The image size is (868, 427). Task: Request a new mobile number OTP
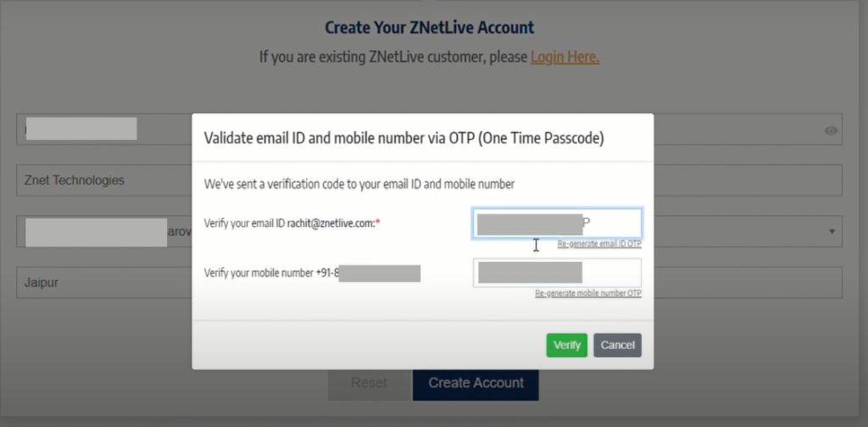[588, 294]
